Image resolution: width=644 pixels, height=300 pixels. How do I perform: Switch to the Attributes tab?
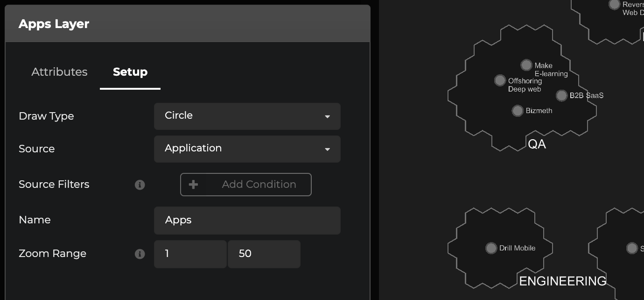(x=59, y=72)
